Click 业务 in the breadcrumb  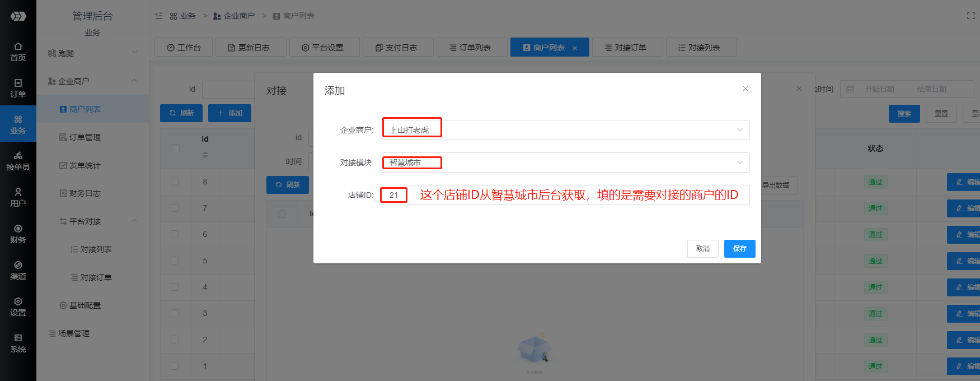(x=182, y=16)
